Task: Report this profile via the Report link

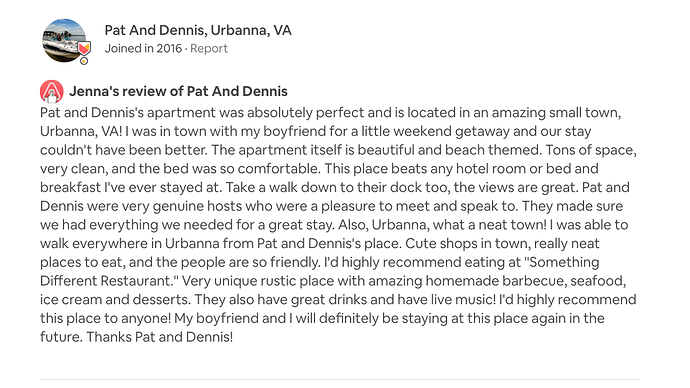Action: [x=209, y=48]
